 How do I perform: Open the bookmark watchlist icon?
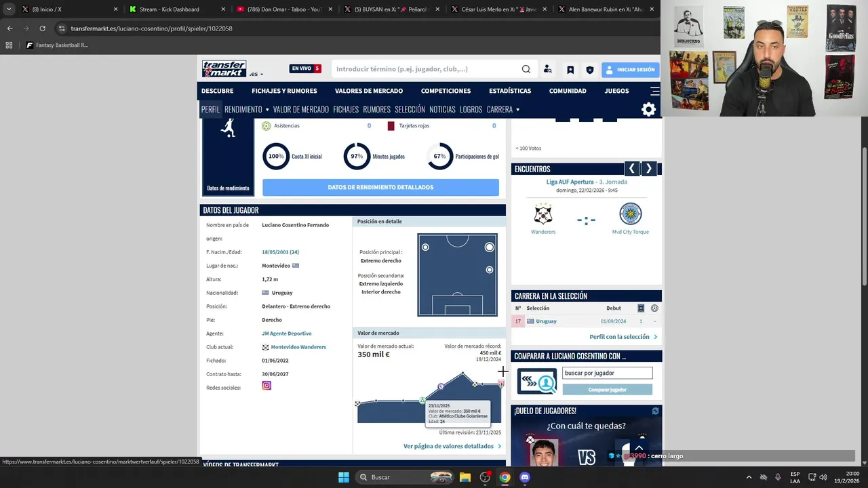[x=570, y=69]
